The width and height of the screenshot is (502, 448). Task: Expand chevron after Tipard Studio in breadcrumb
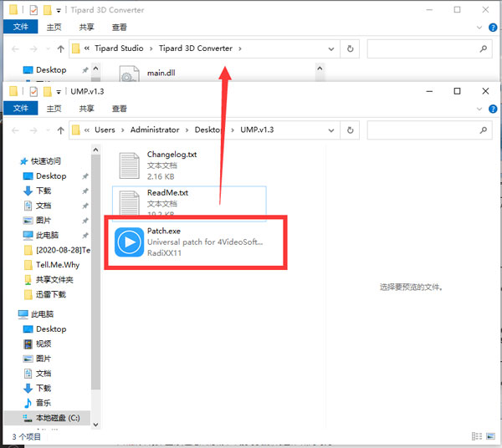click(151, 48)
